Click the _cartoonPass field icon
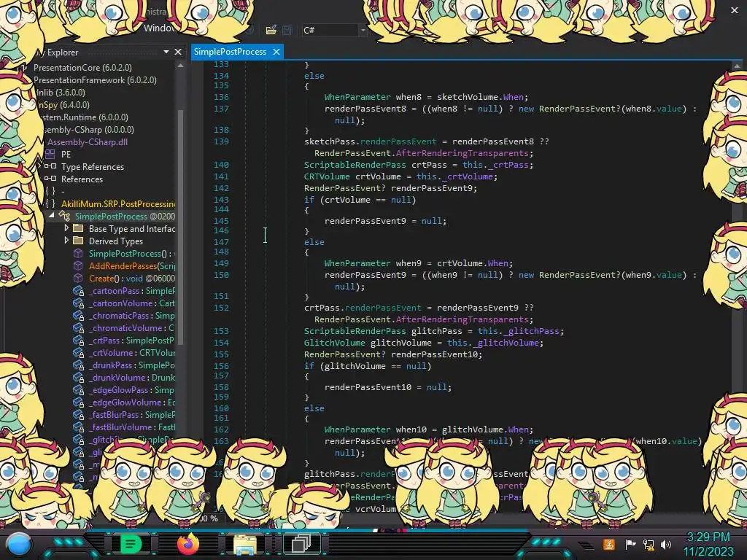The image size is (747, 560). coord(78,290)
